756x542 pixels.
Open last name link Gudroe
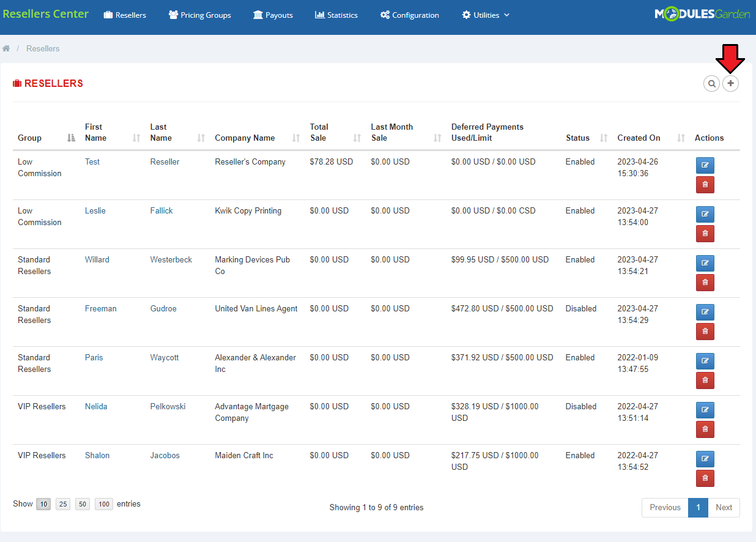163,308
